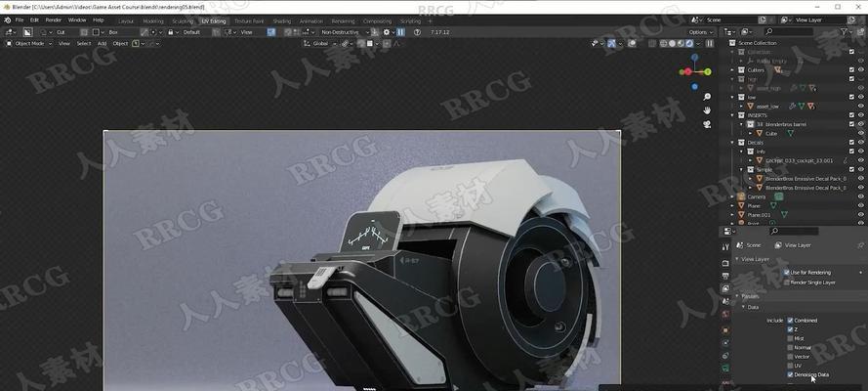Select the Cutters collection
The width and height of the screenshot is (868, 391).
pos(756,69)
